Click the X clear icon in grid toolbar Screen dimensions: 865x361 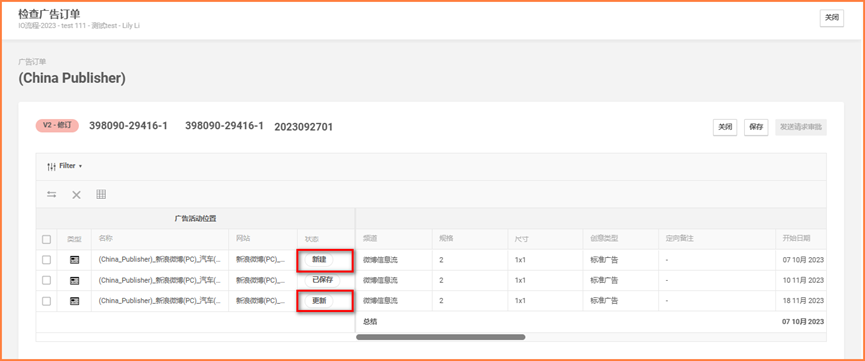[x=76, y=194]
